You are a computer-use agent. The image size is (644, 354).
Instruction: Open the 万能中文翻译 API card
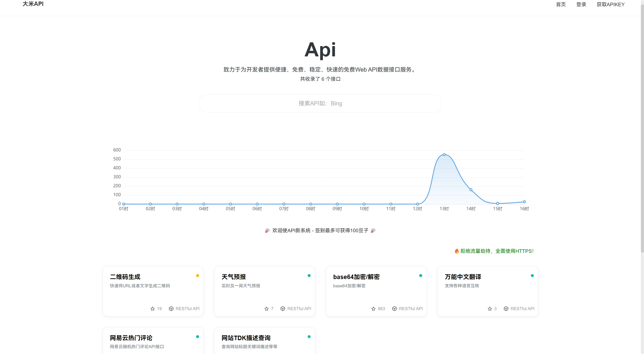click(x=488, y=291)
